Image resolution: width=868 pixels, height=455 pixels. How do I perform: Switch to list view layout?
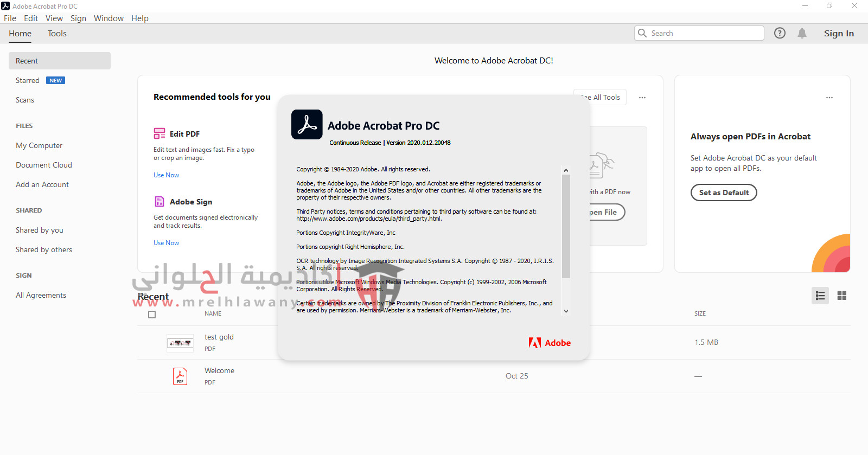click(820, 296)
